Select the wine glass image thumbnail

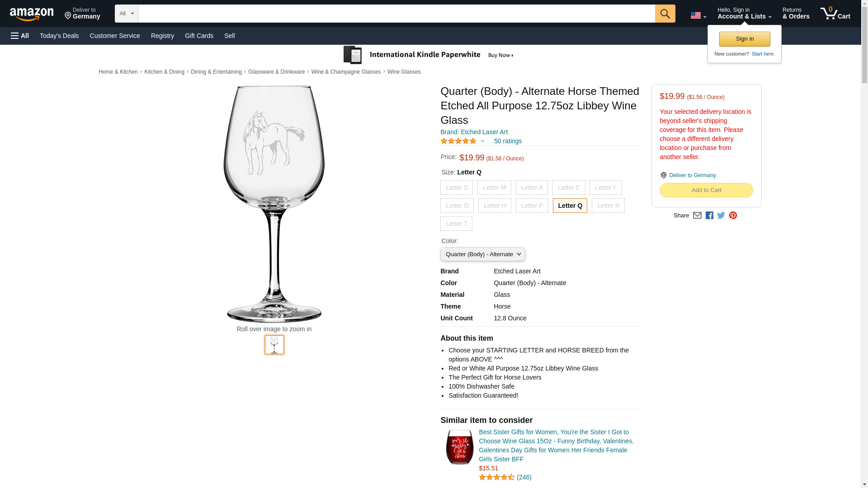click(274, 345)
